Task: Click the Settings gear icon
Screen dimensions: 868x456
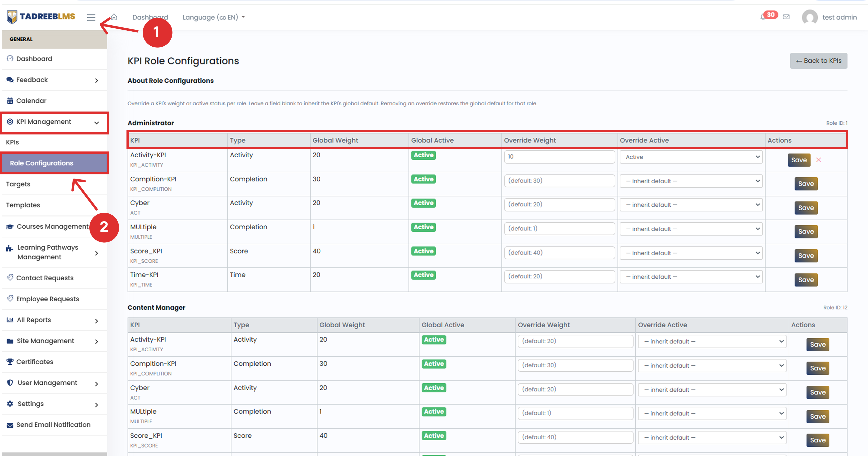Action: [x=10, y=403]
